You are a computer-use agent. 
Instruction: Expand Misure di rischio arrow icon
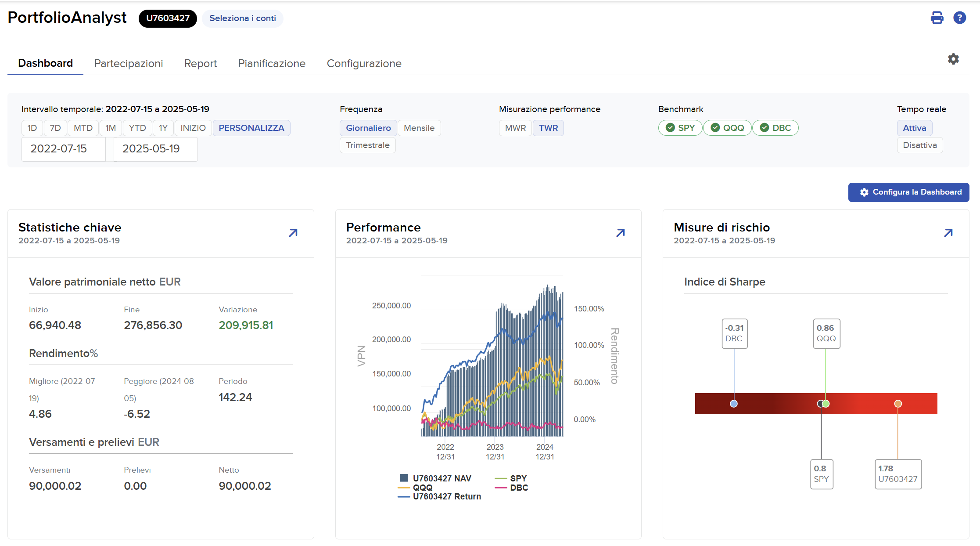pos(948,233)
